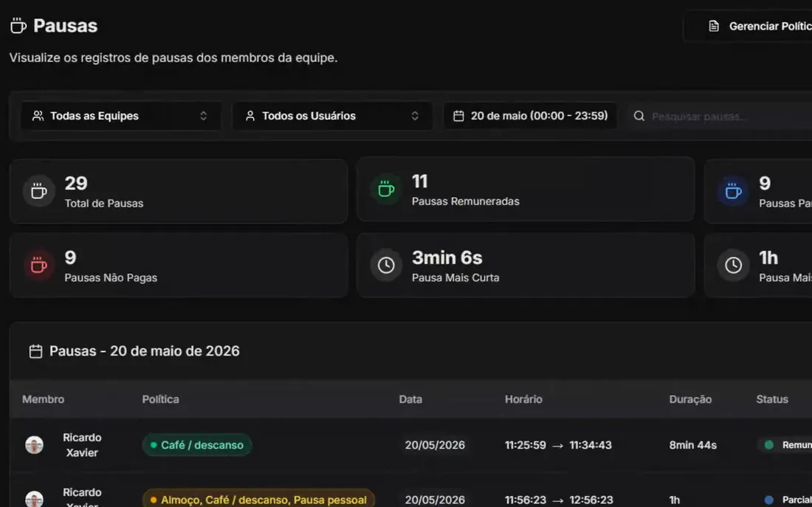Open the 20 de maio date range picker

click(530, 115)
